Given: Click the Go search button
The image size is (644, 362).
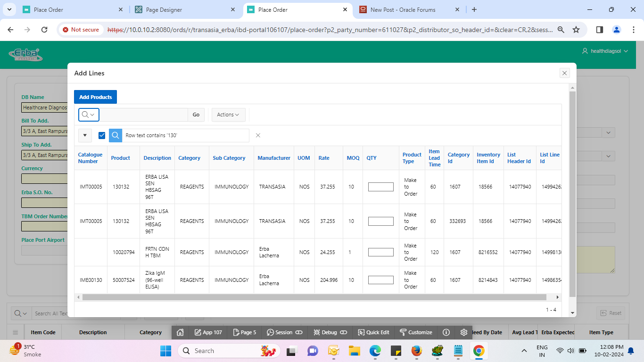Looking at the screenshot, I should click(196, 115).
